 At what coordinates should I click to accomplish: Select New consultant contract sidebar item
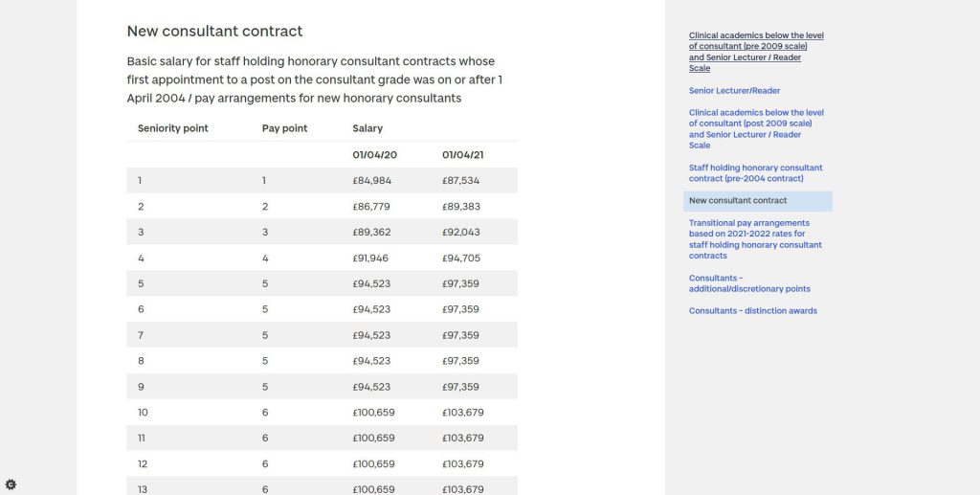click(738, 201)
